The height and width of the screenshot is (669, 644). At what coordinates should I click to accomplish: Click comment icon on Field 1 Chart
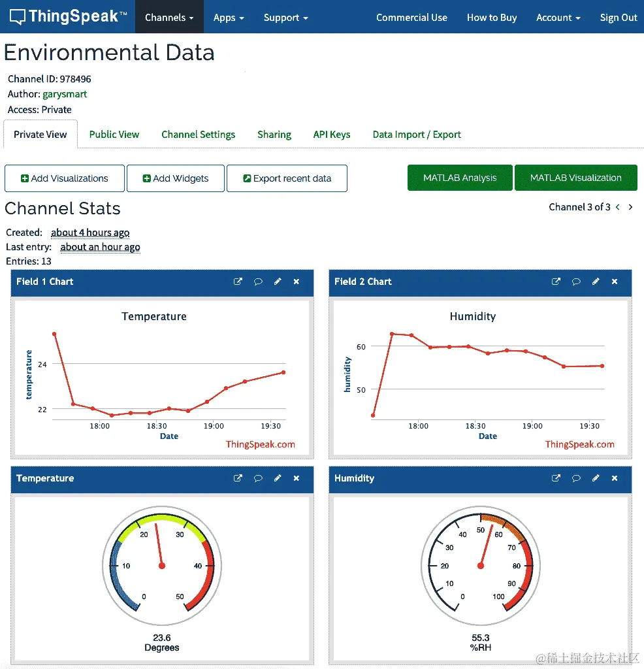point(258,282)
